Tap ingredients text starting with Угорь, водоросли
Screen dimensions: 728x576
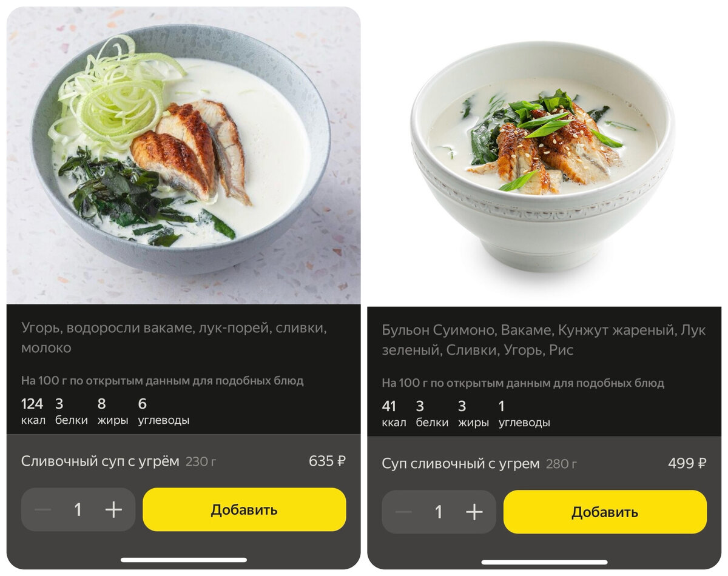(174, 338)
